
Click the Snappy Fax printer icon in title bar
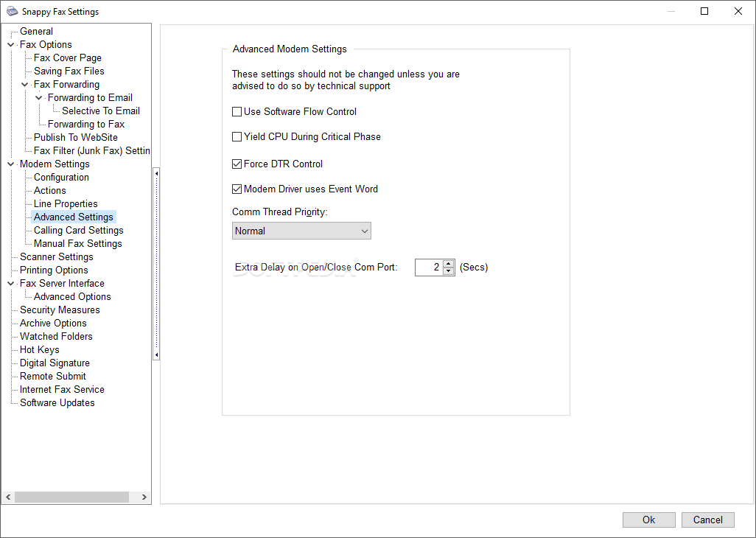point(12,11)
